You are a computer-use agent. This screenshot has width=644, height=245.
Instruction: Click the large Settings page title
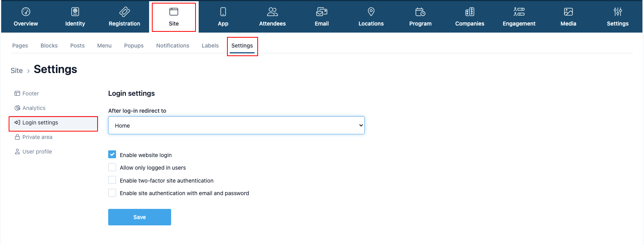55,69
